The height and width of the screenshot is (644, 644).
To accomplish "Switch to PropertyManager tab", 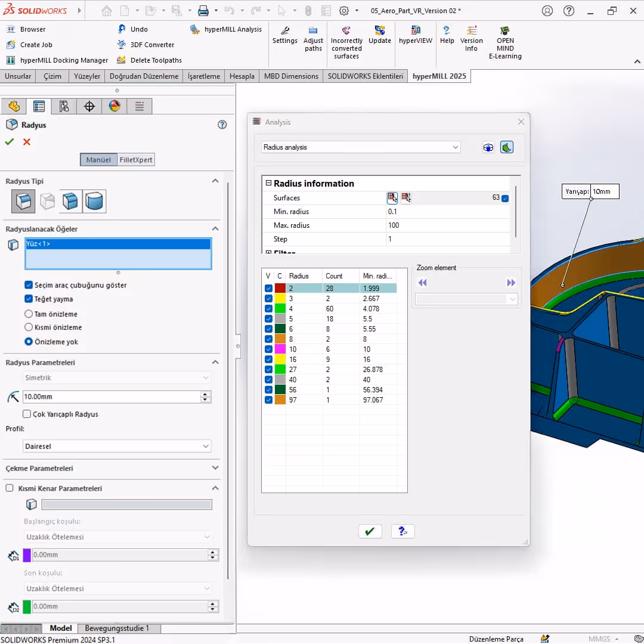I will 39,106.
